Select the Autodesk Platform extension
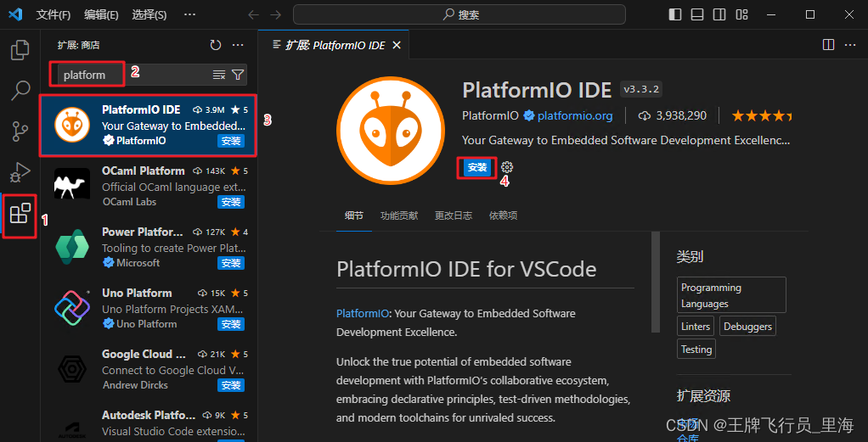The height and width of the screenshot is (442, 868). click(x=148, y=422)
